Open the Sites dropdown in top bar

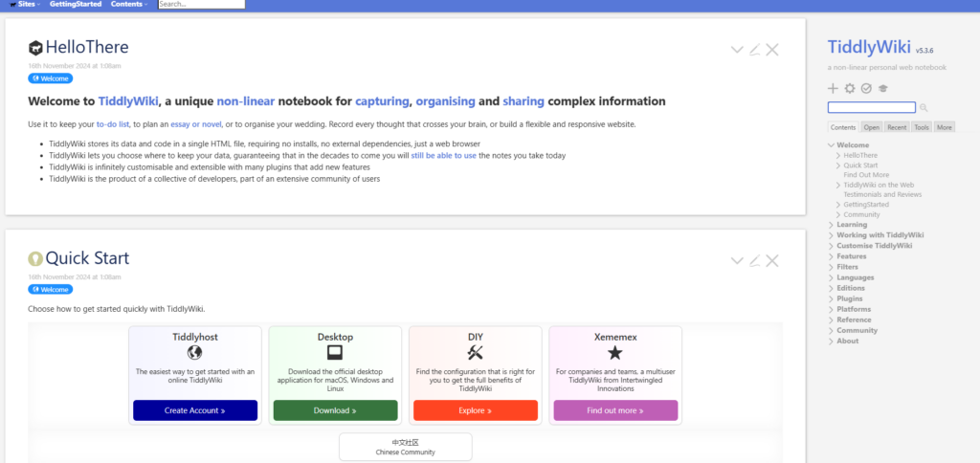[25, 5]
